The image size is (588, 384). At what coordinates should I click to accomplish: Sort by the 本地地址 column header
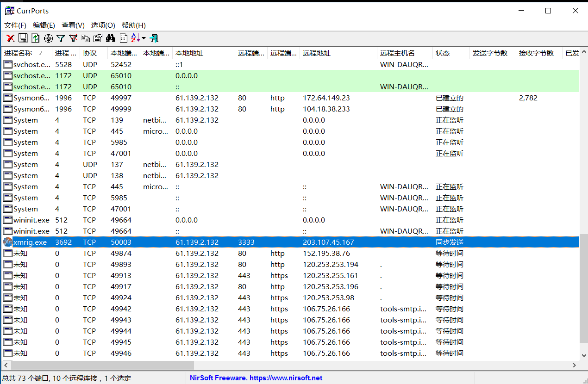tap(204, 53)
